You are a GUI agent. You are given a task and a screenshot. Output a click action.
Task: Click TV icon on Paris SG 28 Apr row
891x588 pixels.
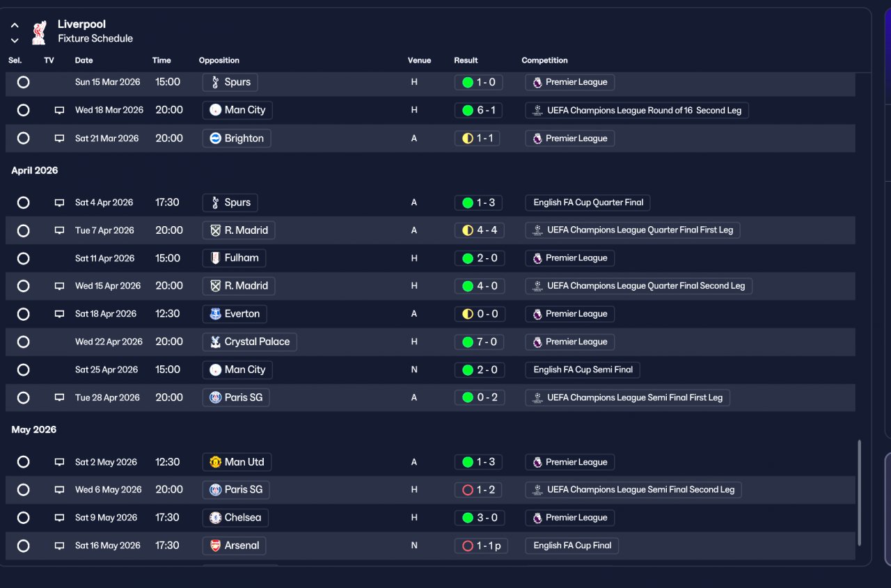59,398
